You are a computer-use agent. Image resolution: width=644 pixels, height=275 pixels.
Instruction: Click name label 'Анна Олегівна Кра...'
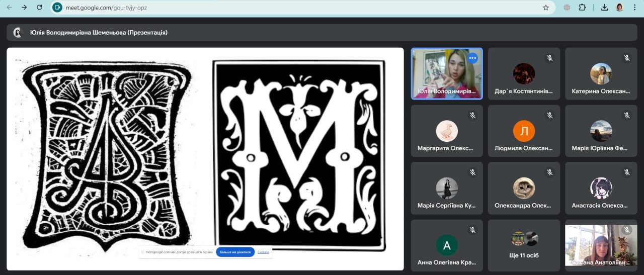point(446,262)
